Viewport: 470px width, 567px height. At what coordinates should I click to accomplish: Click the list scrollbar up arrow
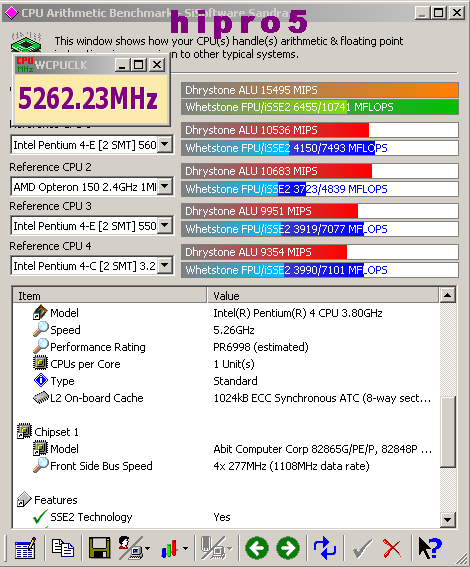(448, 295)
